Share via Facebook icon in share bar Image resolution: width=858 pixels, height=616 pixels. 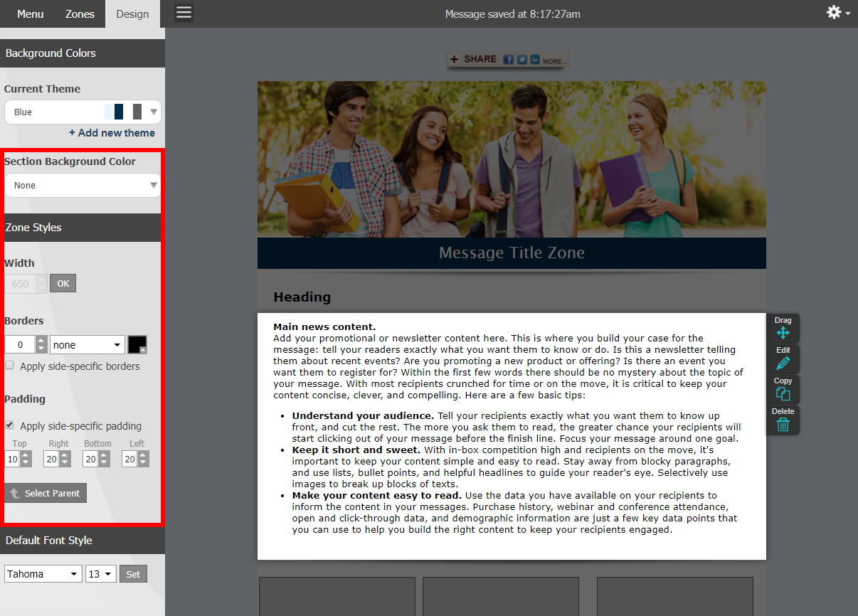pos(508,60)
